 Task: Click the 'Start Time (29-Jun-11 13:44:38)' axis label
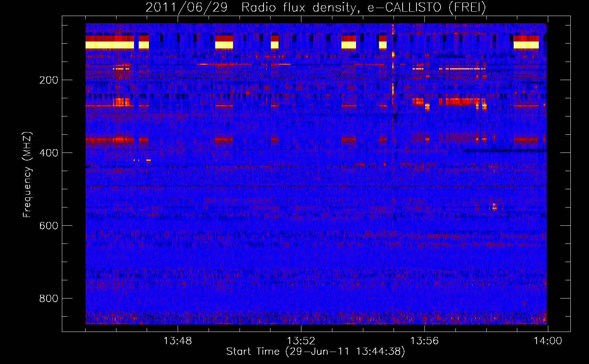(x=316, y=352)
